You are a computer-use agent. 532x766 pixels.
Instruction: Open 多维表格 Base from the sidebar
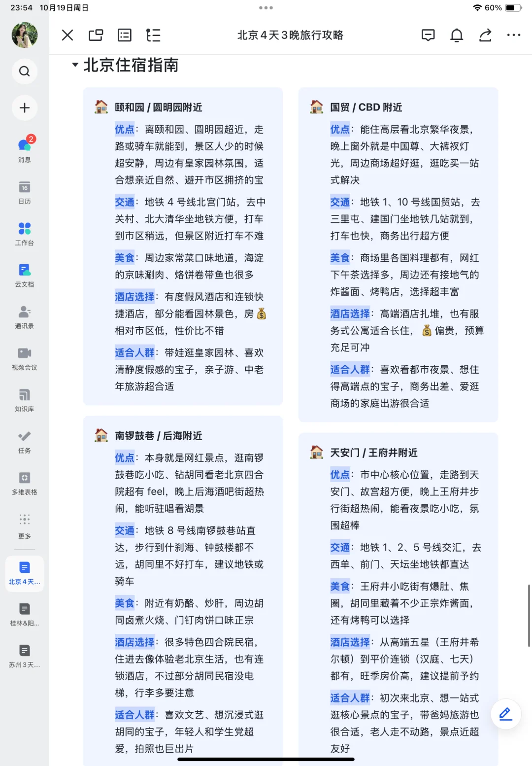click(x=24, y=483)
